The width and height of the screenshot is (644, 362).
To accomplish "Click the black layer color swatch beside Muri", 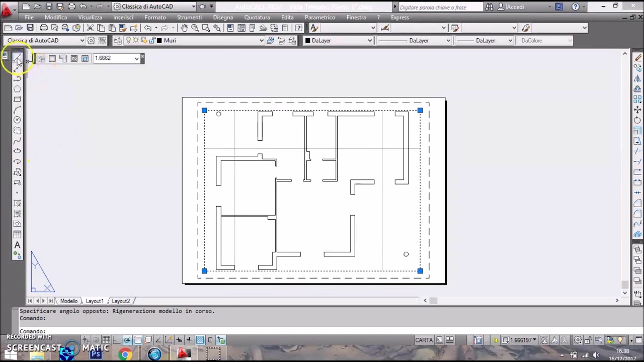I will [159, 40].
